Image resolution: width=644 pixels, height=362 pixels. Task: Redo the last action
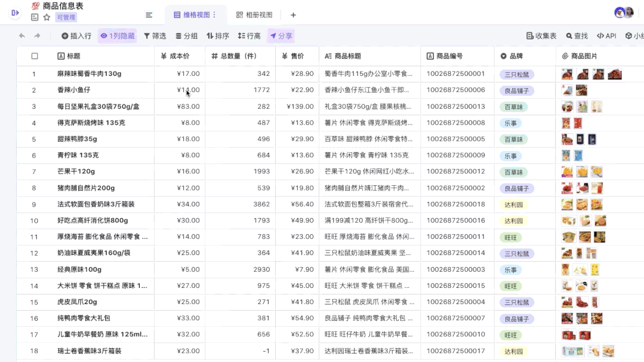tap(37, 36)
